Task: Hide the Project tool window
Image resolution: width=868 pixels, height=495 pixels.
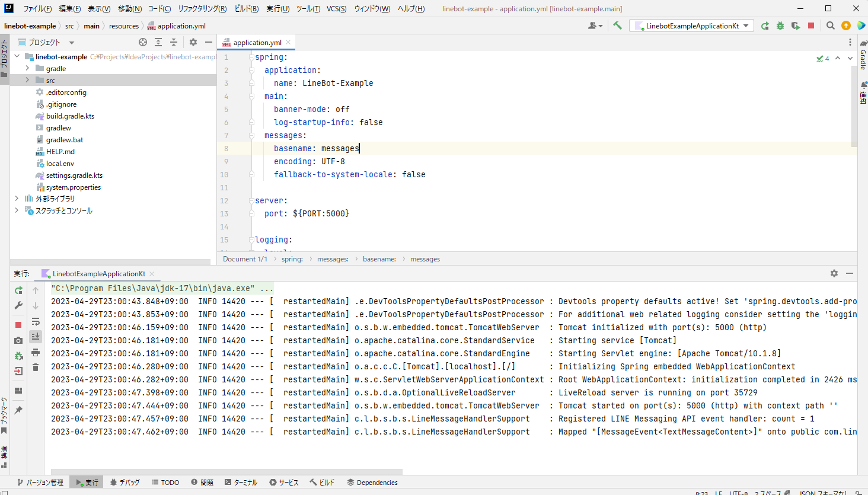Action: (x=209, y=42)
